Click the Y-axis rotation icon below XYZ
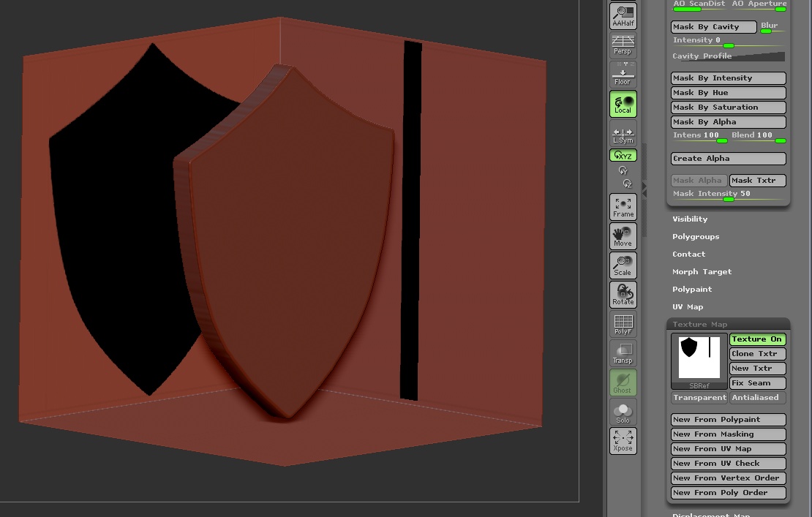 click(x=623, y=170)
